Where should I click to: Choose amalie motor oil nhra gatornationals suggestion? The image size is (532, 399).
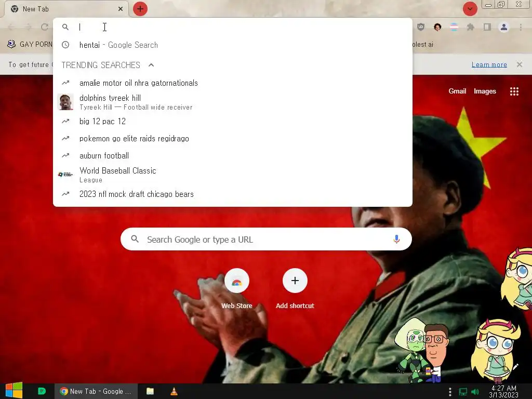pos(233,83)
